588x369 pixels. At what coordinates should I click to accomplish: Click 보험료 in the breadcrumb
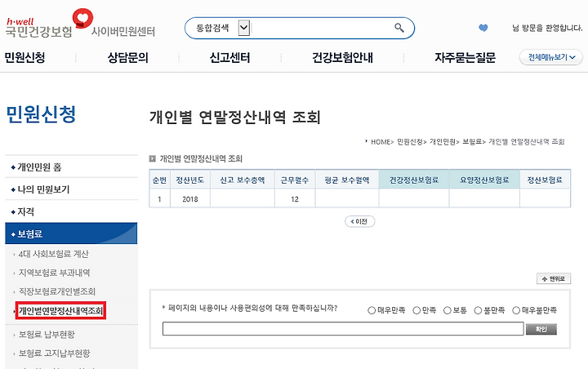point(472,142)
